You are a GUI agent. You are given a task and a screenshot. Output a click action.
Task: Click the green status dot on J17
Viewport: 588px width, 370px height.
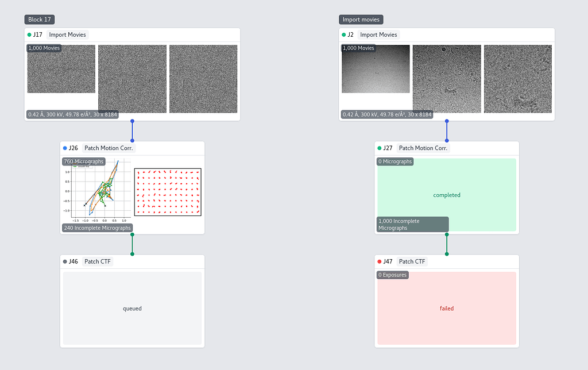pyautogui.click(x=29, y=35)
